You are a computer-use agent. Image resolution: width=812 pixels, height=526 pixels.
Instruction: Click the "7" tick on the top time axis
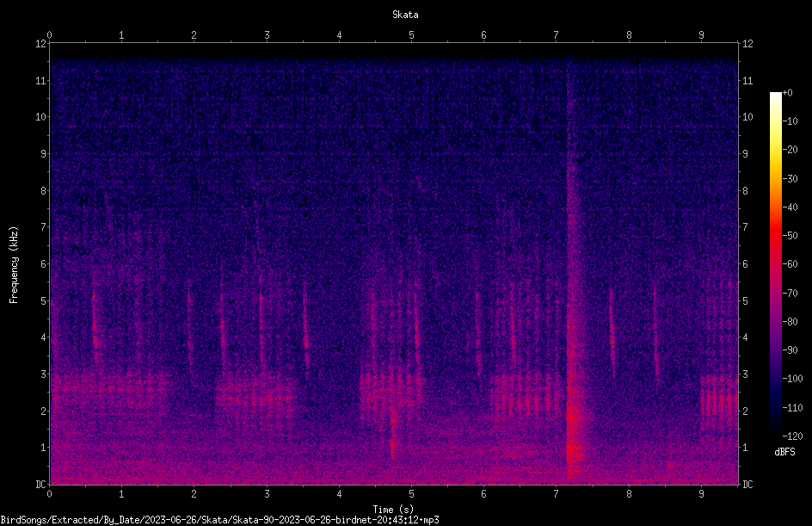click(557, 35)
